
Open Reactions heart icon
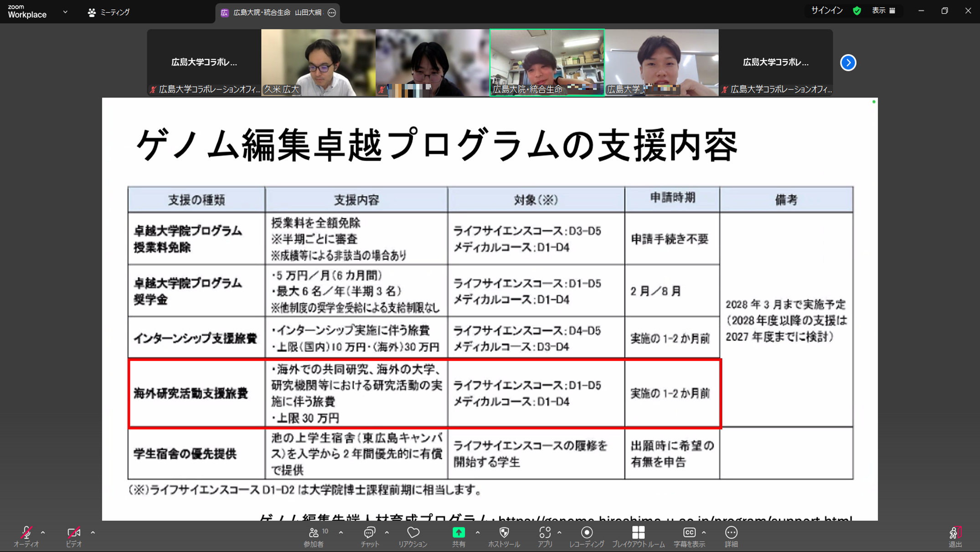(x=413, y=533)
